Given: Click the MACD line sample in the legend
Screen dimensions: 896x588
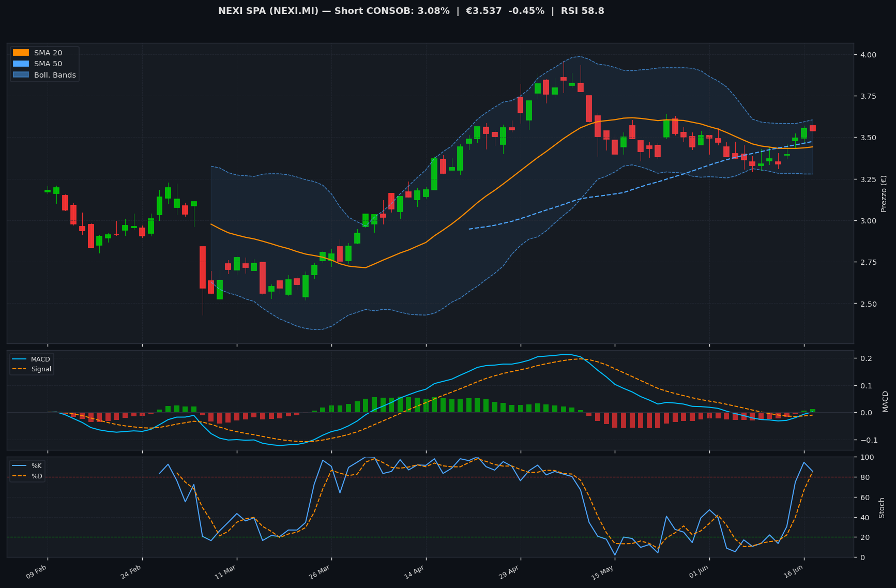Looking at the screenshot, I should click(x=19, y=359).
